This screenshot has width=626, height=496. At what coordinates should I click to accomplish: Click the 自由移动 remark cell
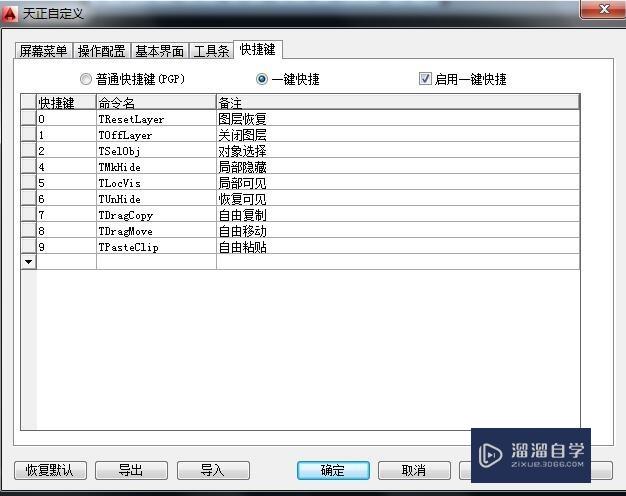398,230
